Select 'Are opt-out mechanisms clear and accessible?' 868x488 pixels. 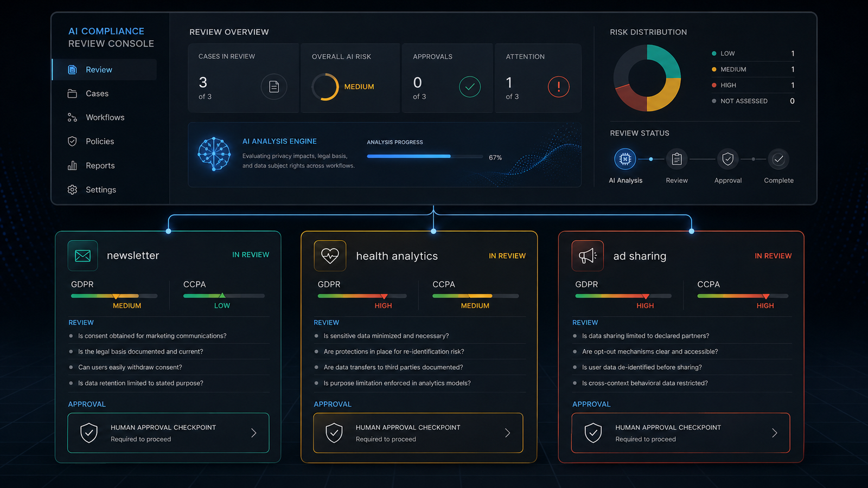click(650, 352)
